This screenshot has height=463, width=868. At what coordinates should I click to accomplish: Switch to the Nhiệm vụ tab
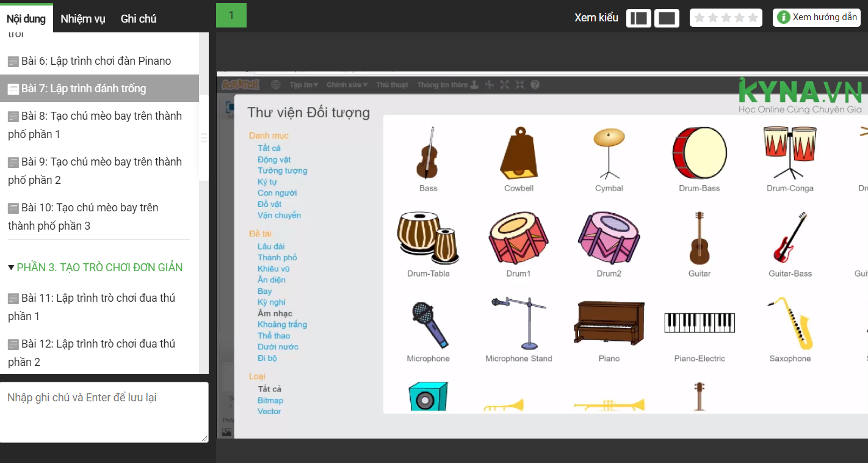(x=83, y=19)
